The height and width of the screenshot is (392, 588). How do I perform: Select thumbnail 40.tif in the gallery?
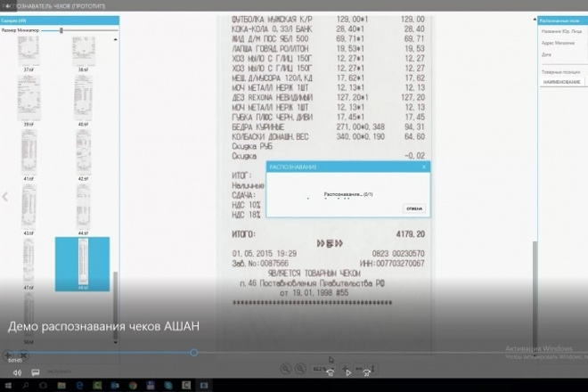point(83,101)
